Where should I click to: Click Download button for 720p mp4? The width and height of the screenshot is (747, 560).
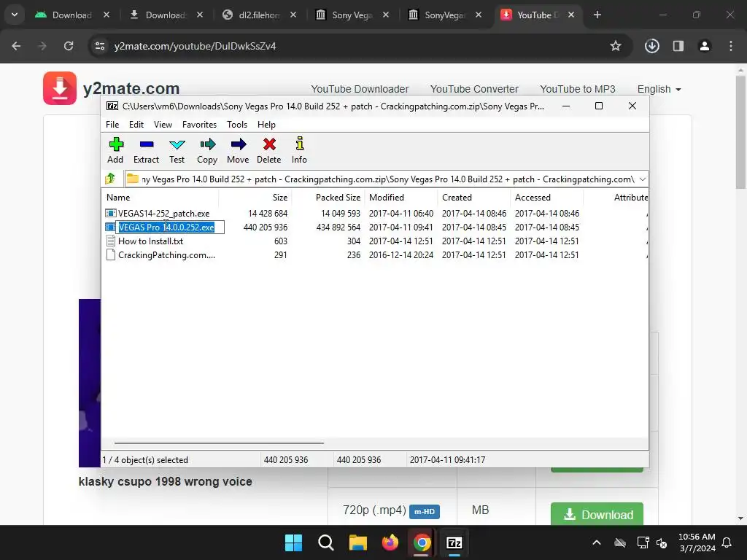coord(597,514)
